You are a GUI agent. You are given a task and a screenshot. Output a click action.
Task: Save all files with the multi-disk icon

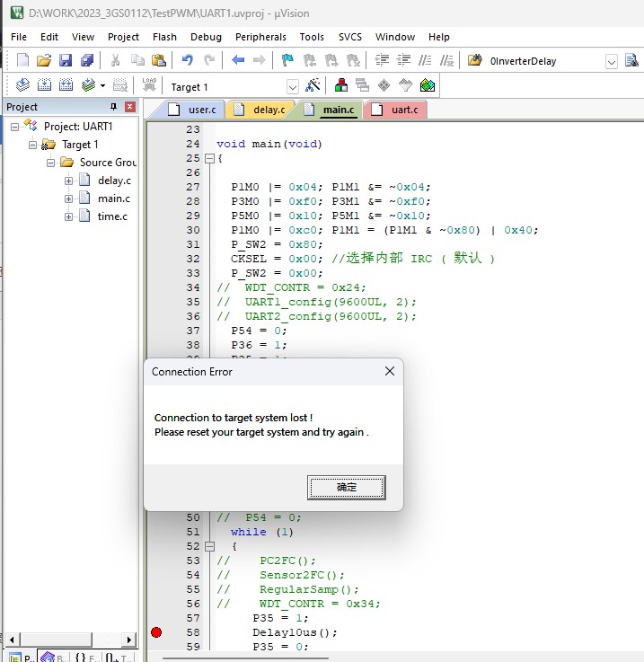87,60
